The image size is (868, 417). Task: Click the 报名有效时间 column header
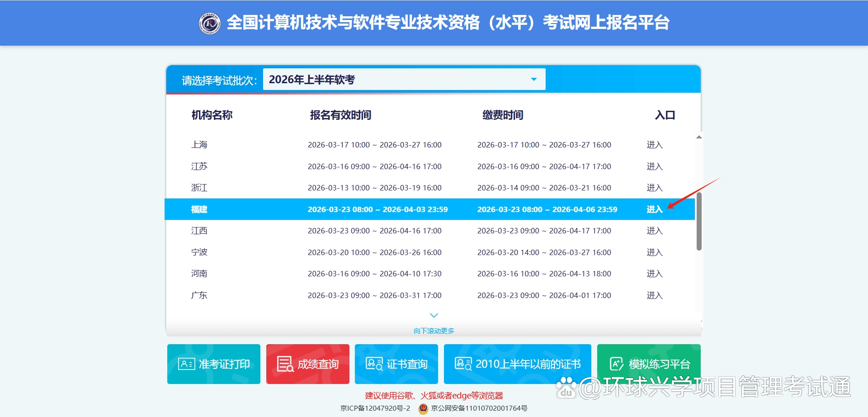(340, 115)
